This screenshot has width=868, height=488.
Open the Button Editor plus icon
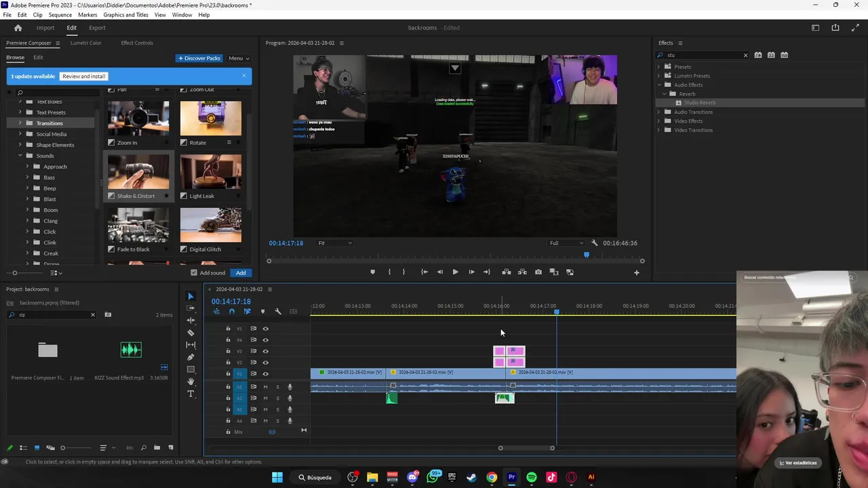click(x=636, y=272)
